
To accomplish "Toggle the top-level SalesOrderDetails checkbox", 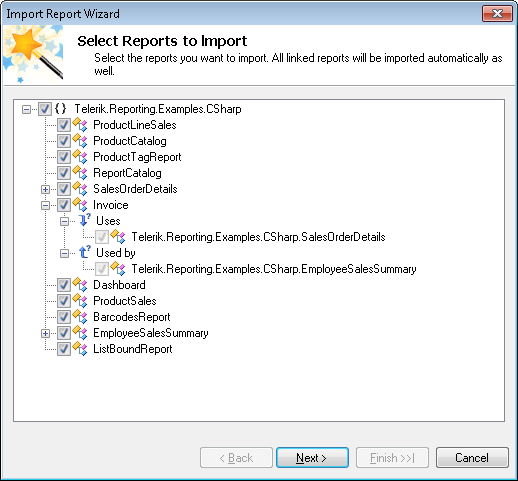I will pyautogui.click(x=64, y=189).
